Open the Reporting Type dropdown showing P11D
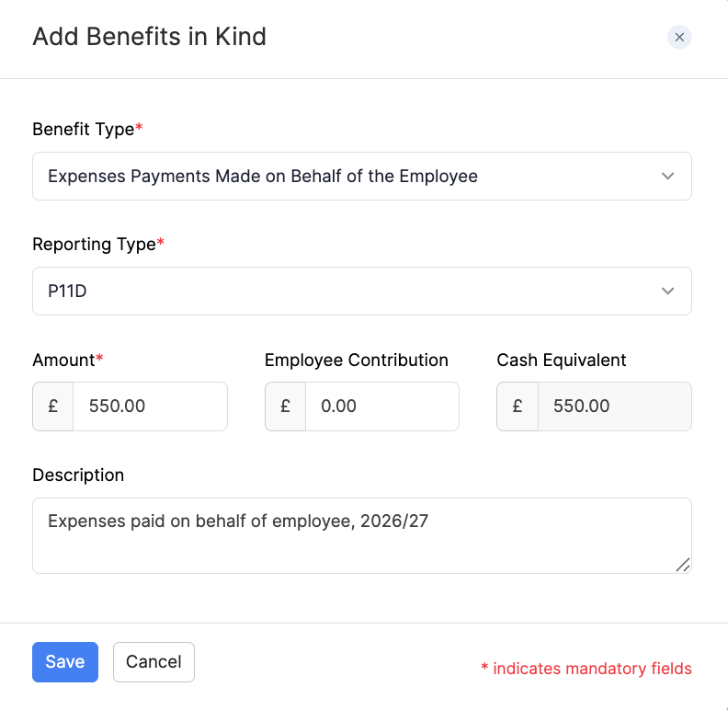 (x=361, y=291)
